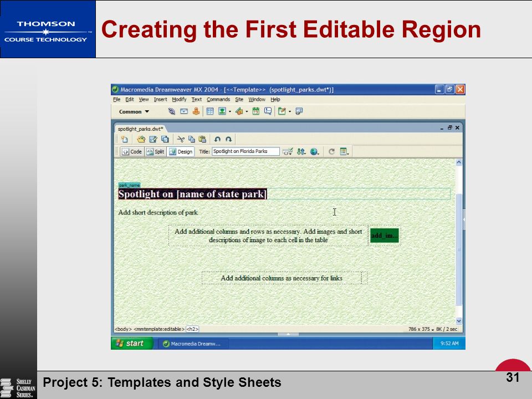Select the mmtemplate:editable tag in tag selector
532x399 pixels.
159,329
